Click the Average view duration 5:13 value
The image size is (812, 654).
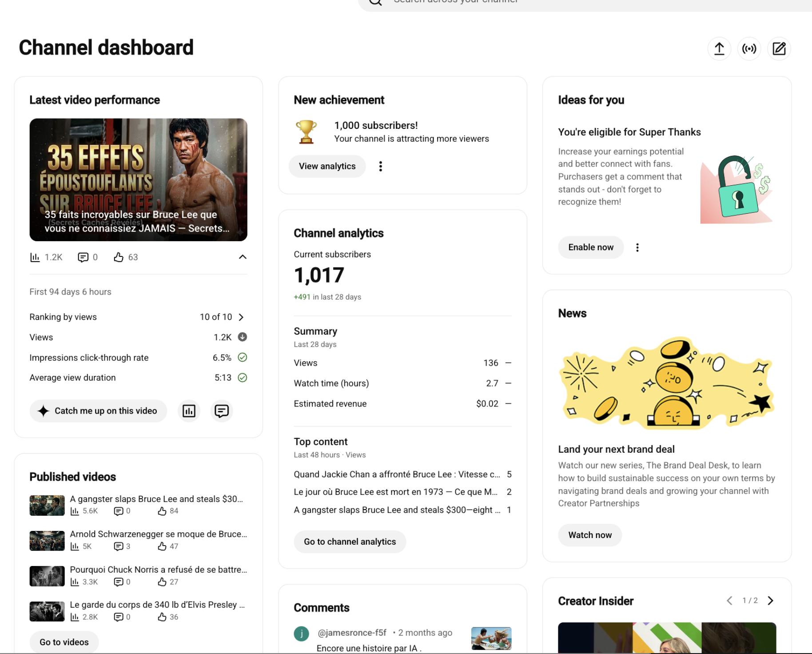point(223,378)
